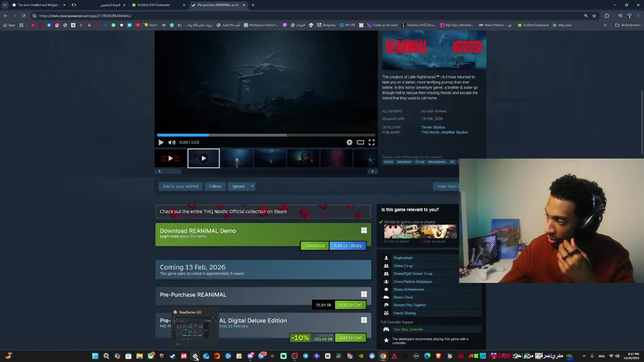Enter fullscreen on the trailer player
The image size is (644, 362).
tap(371, 142)
